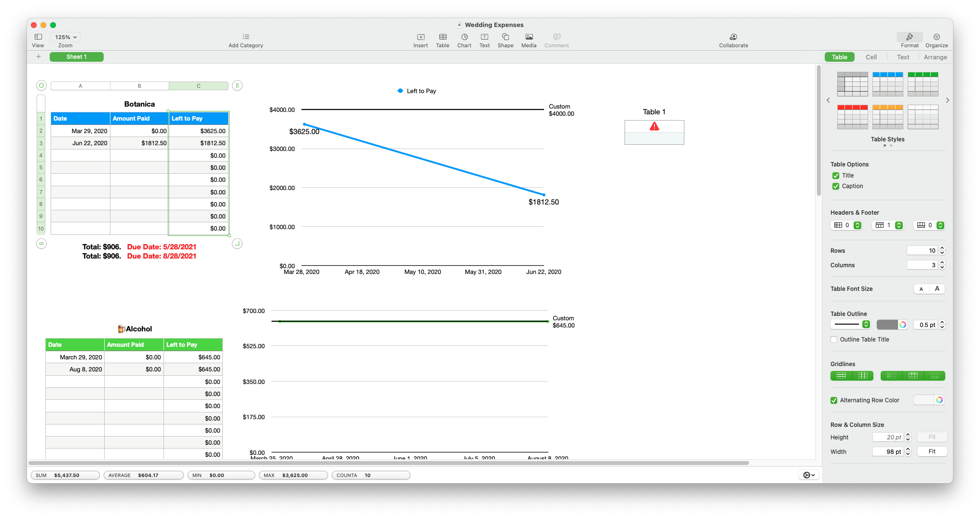Click the Columns count stepper
The height and width of the screenshot is (519, 980).
click(942, 265)
